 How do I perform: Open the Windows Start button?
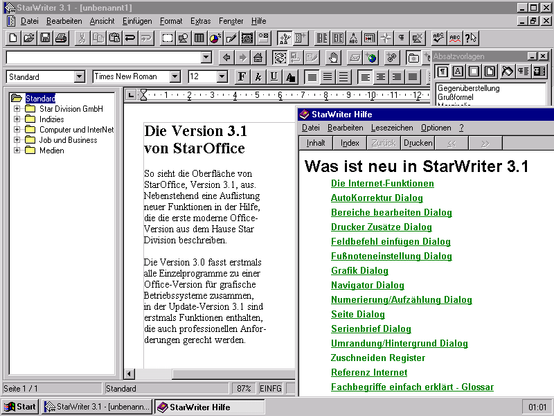[x=20, y=407]
